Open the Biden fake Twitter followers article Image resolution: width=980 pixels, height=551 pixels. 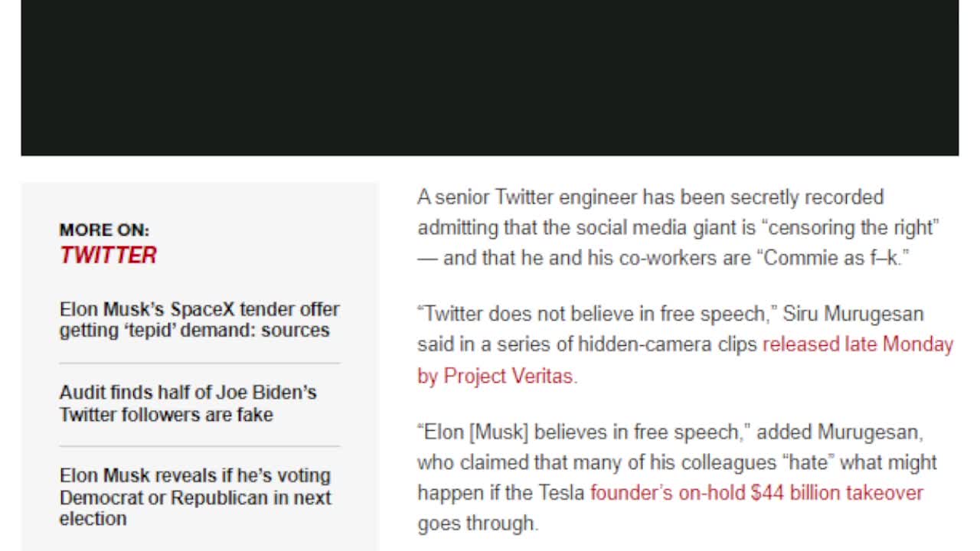pyautogui.click(x=188, y=403)
